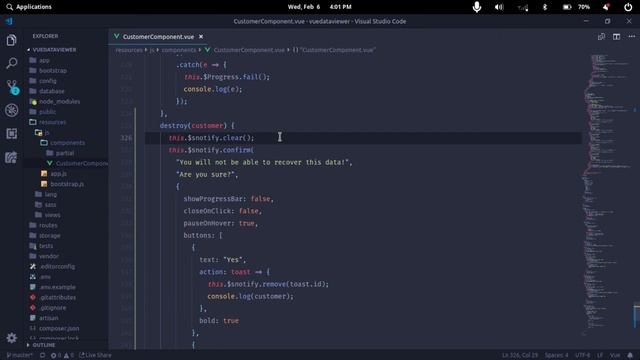Click the open changes icon in editor toolbar
This screenshot has width=640, height=360.
click(601, 37)
